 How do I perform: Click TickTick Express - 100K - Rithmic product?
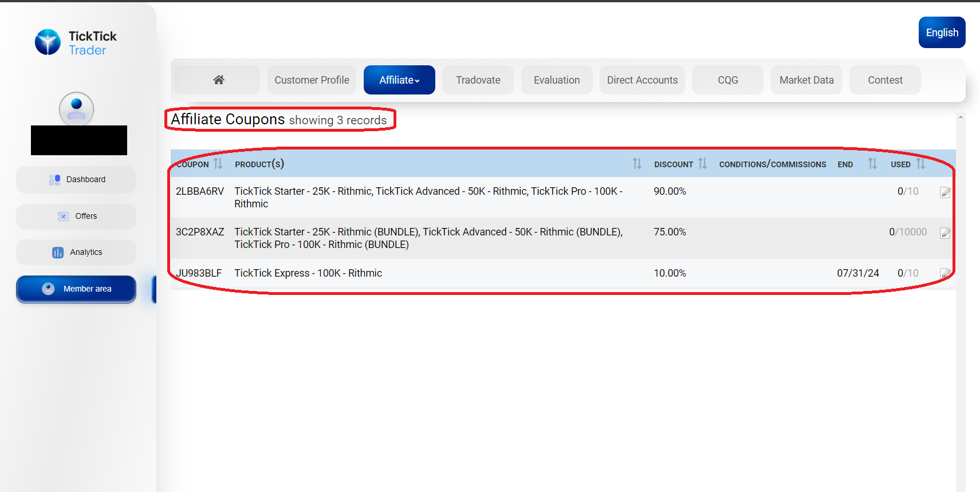308,273
